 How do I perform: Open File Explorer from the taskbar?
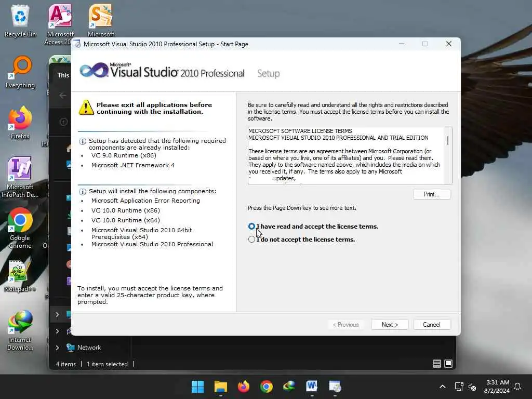220,387
